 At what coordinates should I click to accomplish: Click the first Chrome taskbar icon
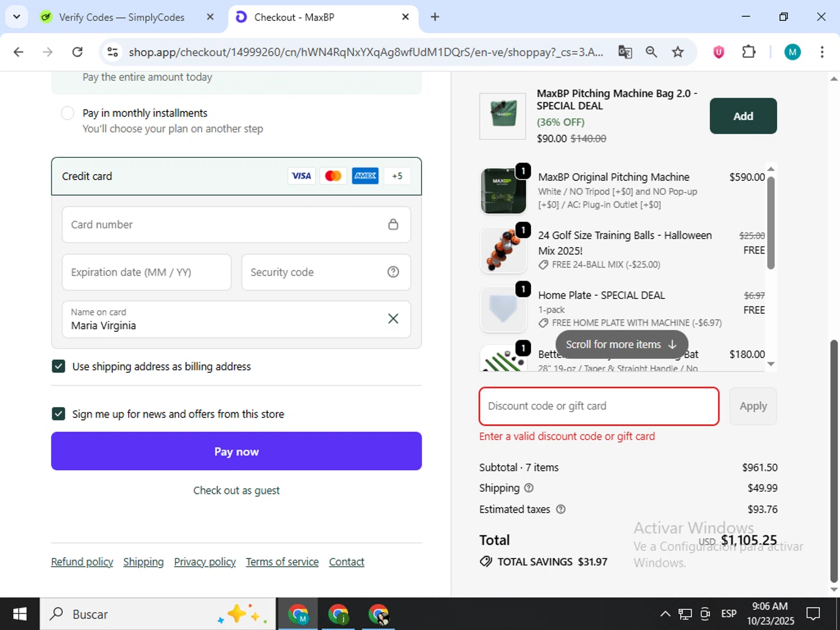(x=298, y=614)
